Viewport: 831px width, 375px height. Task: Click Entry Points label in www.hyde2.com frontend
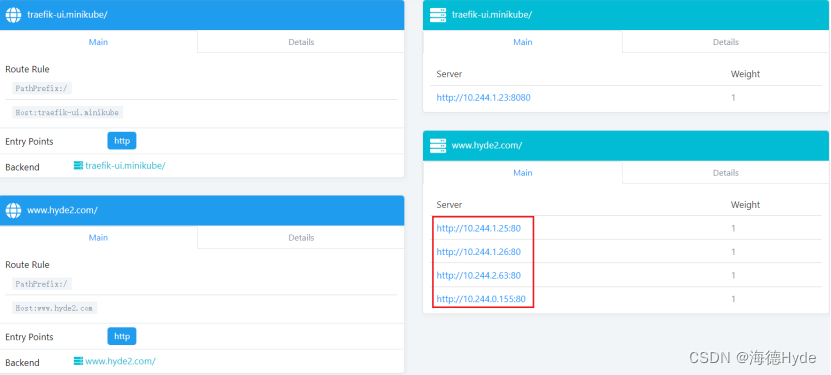pos(29,337)
